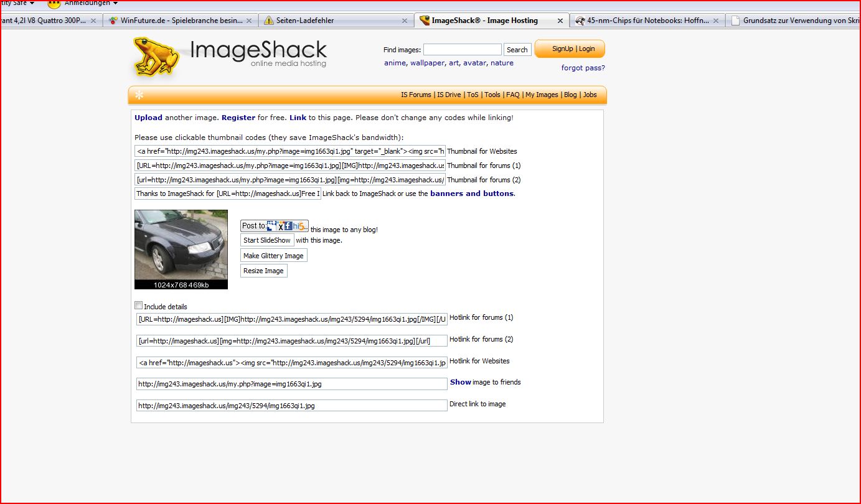The height and width of the screenshot is (504, 861).
Task: Browse the nature image category
Action: pyautogui.click(x=502, y=63)
